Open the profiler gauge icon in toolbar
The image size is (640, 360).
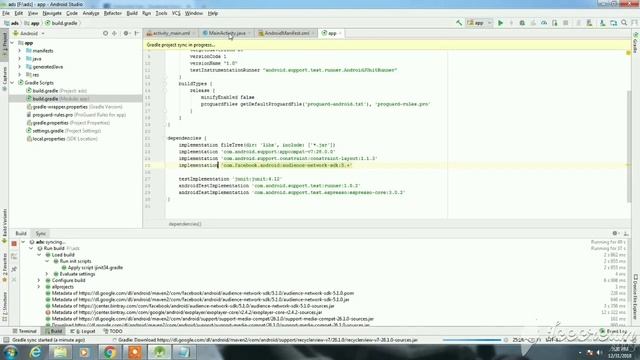544,23
